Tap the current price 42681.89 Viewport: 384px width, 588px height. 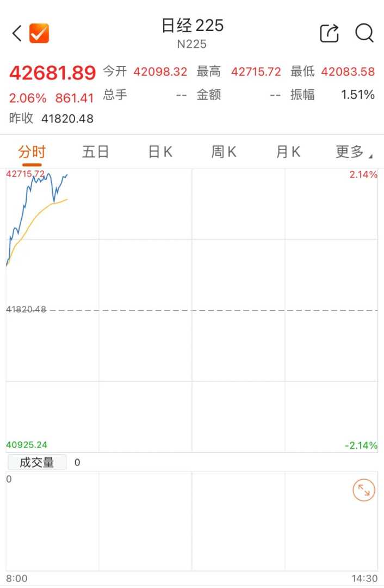pos(53,72)
